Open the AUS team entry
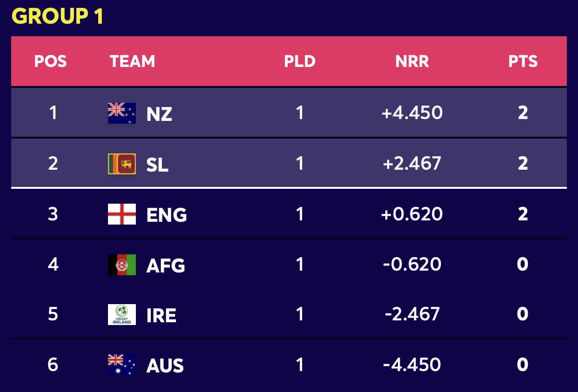This screenshot has width=578, height=392. pos(165,366)
